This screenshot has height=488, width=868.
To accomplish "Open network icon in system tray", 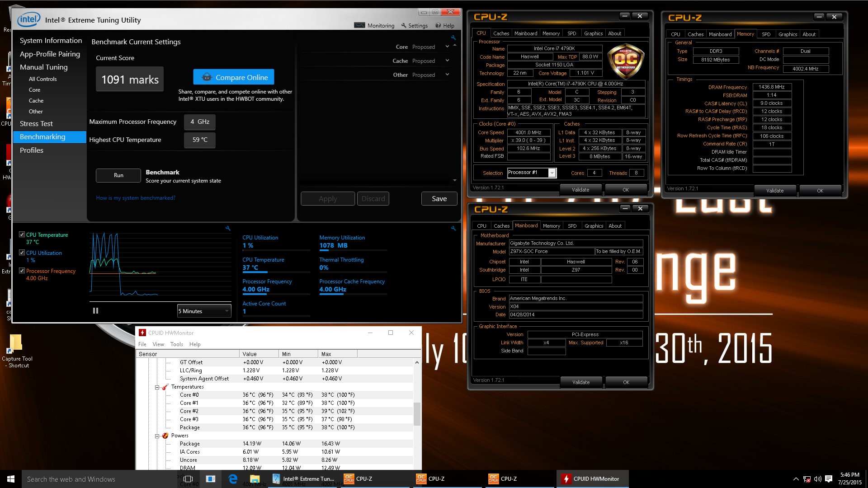I will click(807, 479).
